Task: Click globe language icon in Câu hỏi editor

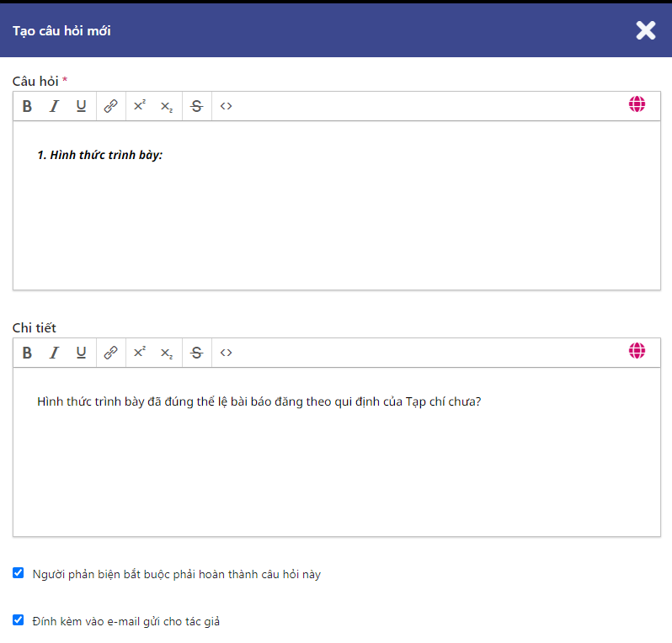Action: (637, 104)
